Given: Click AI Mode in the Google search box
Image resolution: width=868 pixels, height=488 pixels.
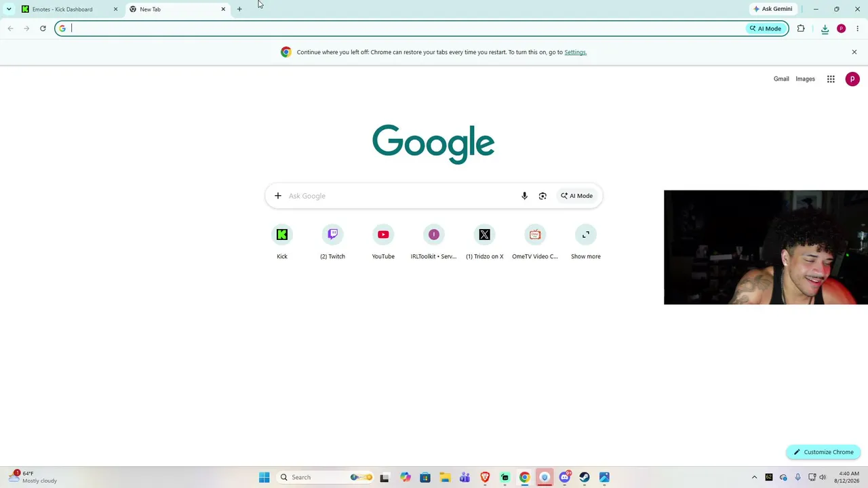Looking at the screenshot, I should coord(576,196).
